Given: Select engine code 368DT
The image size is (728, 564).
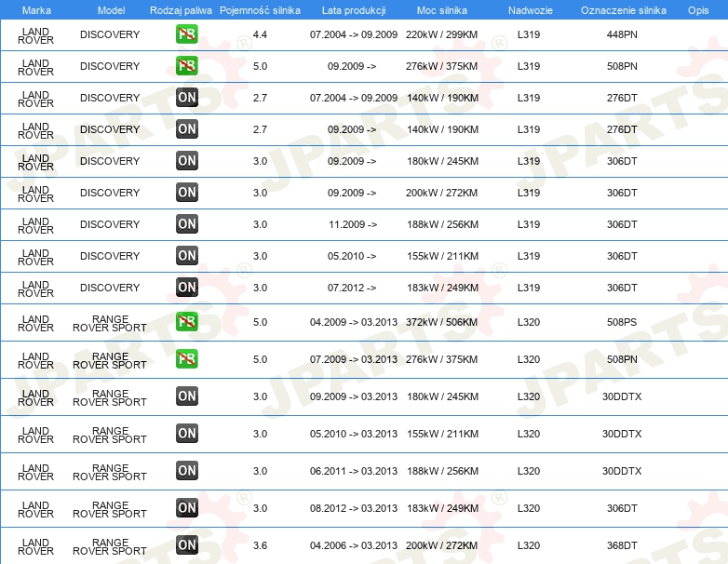Looking at the screenshot, I should click(622, 545).
